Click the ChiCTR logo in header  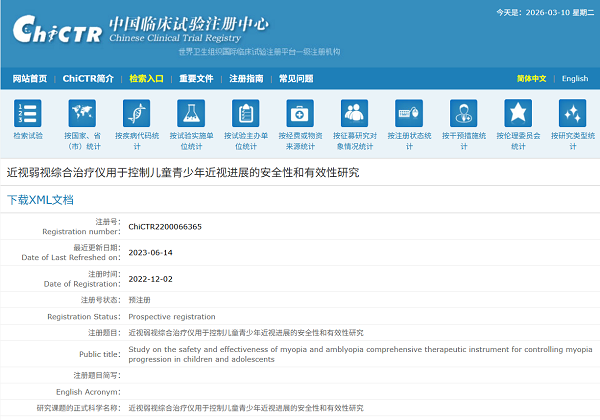coord(55,30)
